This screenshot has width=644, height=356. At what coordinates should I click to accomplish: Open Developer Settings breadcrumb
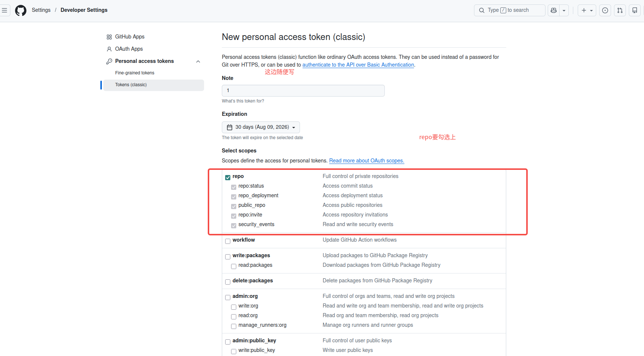[84, 10]
